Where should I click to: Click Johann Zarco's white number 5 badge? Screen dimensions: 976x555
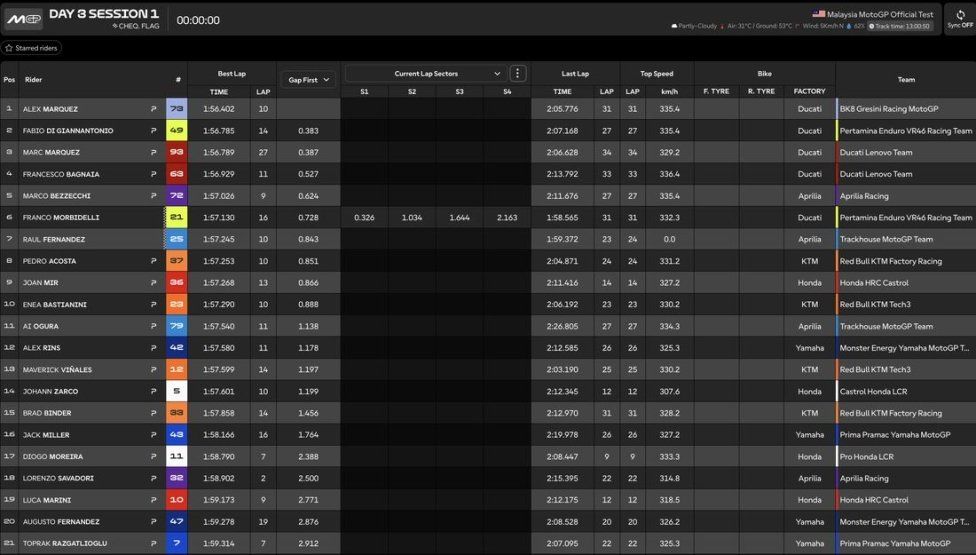click(x=176, y=391)
